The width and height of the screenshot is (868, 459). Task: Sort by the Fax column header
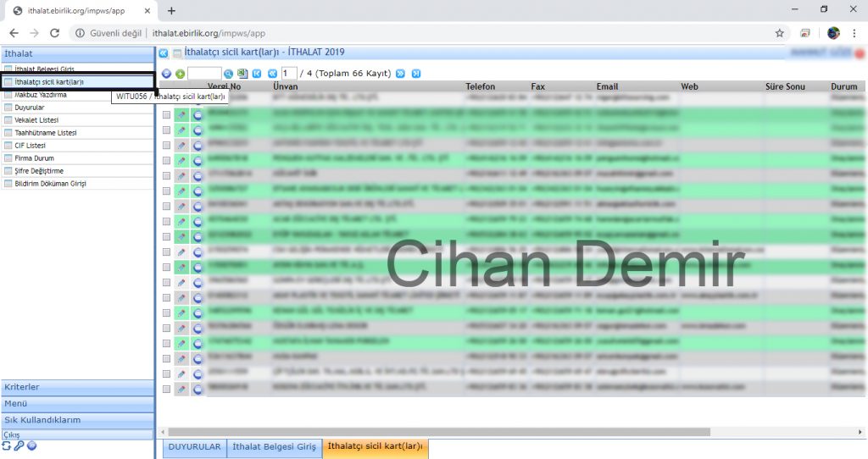pyautogui.click(x=537, y=87)
